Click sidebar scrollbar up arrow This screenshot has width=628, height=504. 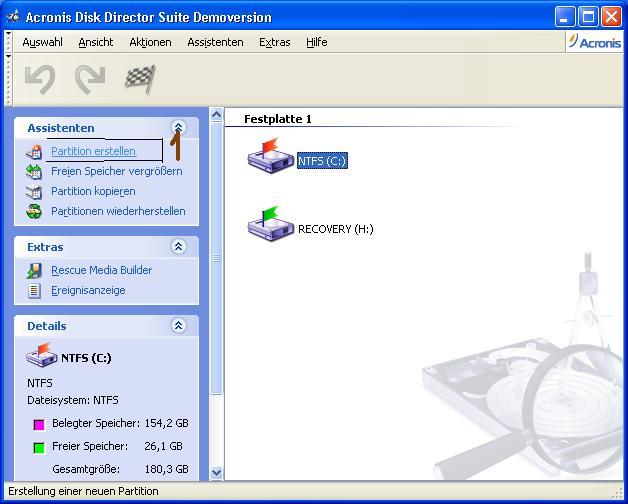tap(216, 115)
